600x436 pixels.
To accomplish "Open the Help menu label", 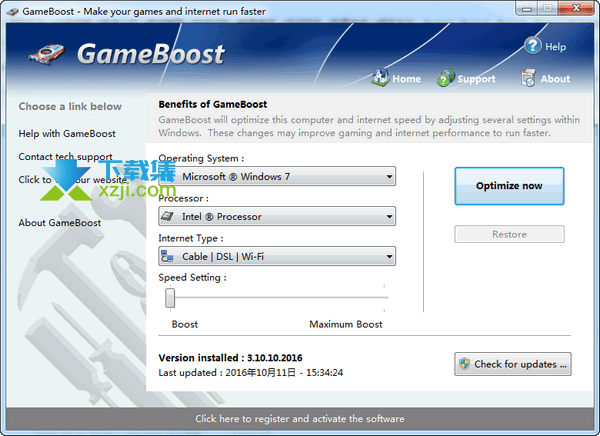I will point(556,47).
